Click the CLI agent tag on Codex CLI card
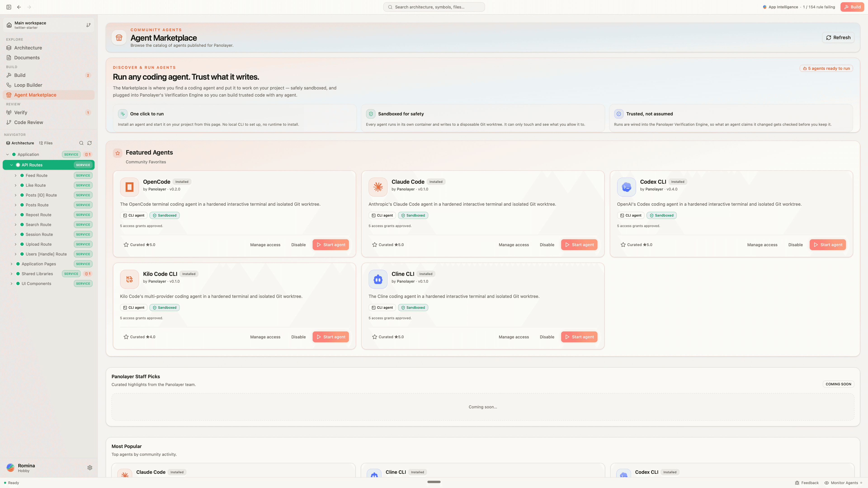 (630, 216)
